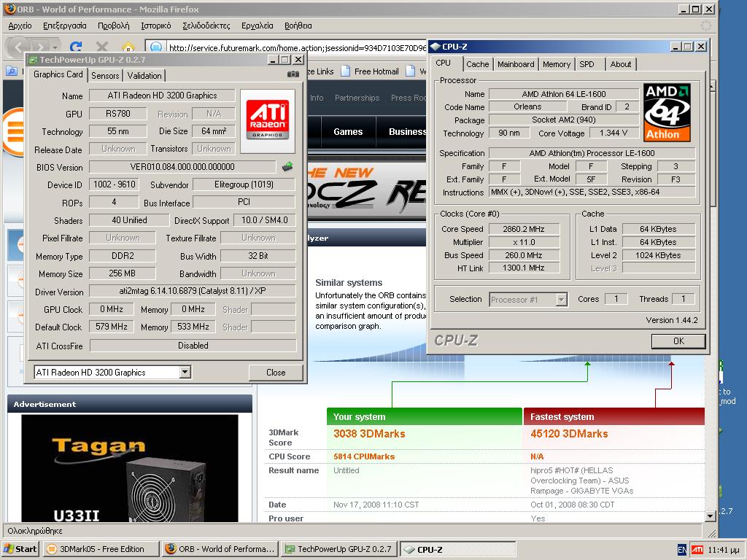Click the ATI tray icon in system tray
The width and height of the screenshot is (747, 560).
click(x=697, y=550)
